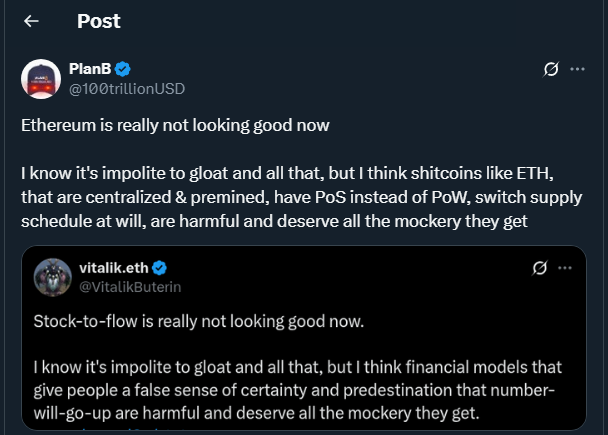Viewport: 608px width, 435px height.
Task: Click the cut-off last line of the quoted post
Action: (x=100, y=431)
